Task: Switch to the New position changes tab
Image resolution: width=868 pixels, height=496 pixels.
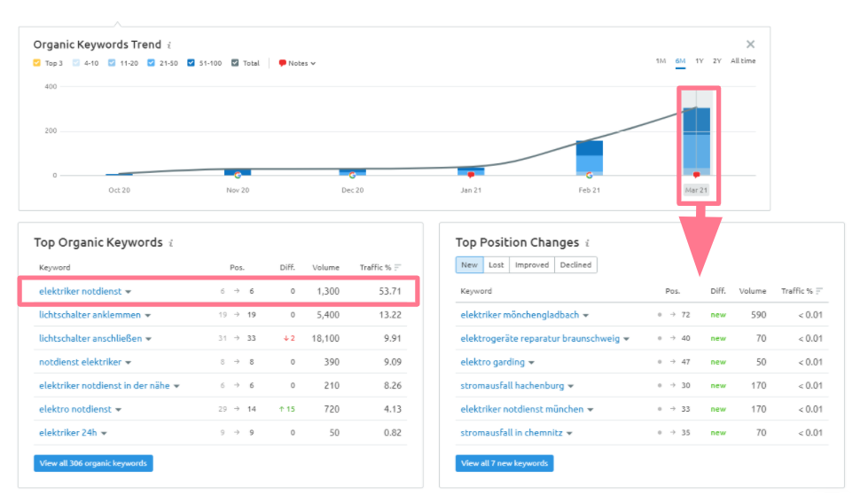Action: click(469, 265)
